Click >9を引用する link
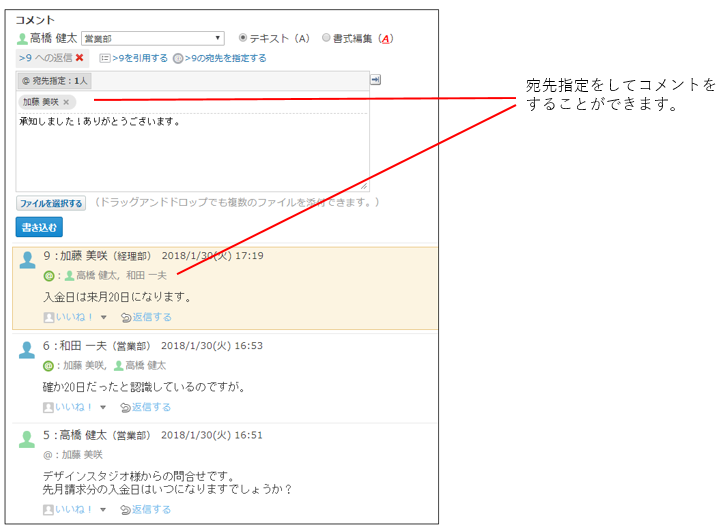718x532 pixels. coord(140,58)
